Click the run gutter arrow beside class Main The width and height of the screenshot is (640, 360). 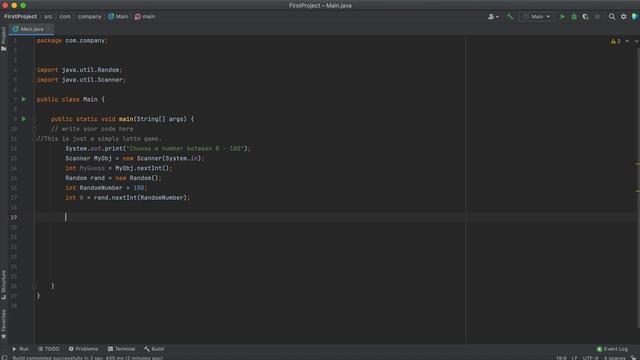pyautogui.click(x=24, y=99)
